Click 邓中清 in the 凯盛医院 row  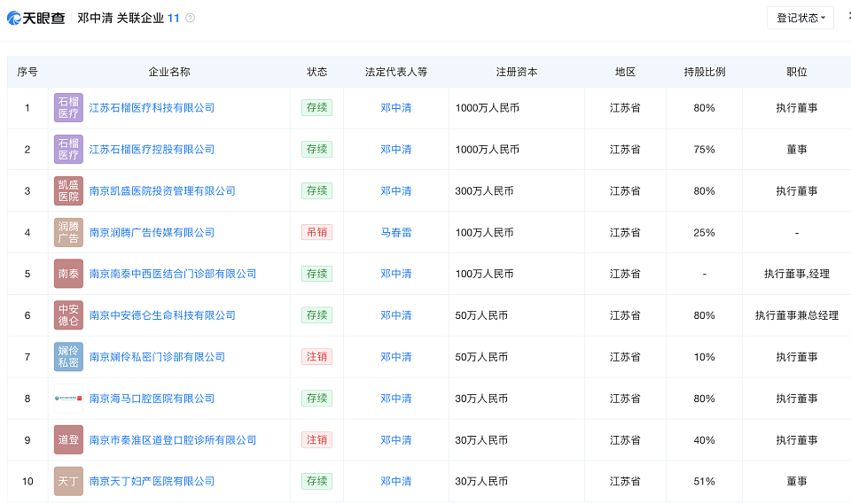395,191
